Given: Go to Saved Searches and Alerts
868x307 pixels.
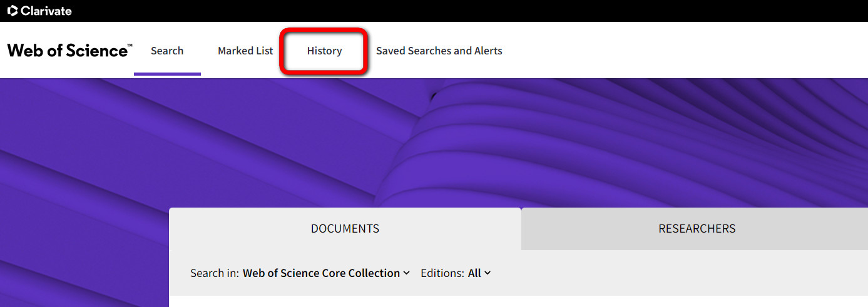Looking at the screenshot, I should [439, 51].
